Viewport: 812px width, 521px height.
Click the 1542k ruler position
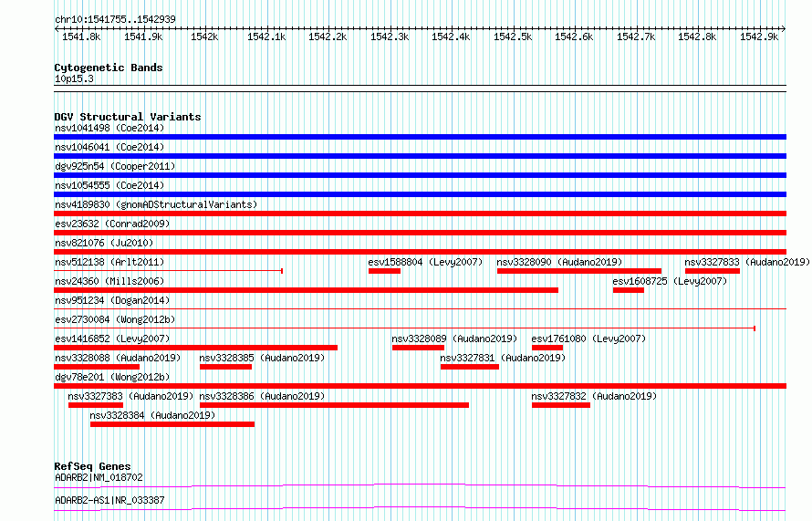[x=204, y=36]
